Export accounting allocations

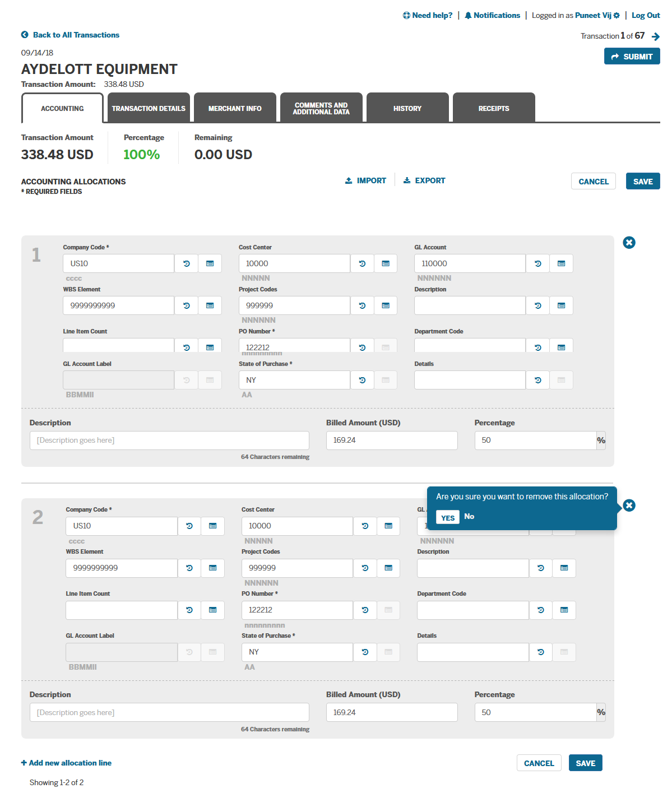pos(424,180)
